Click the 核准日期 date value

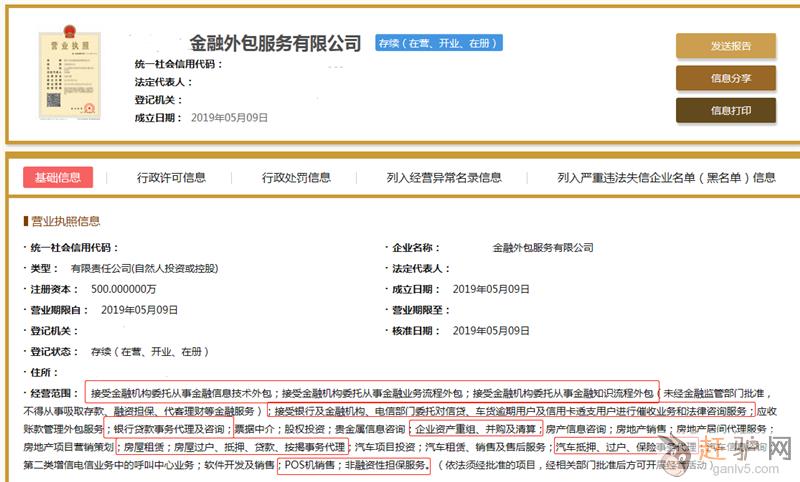click(491, 331)
